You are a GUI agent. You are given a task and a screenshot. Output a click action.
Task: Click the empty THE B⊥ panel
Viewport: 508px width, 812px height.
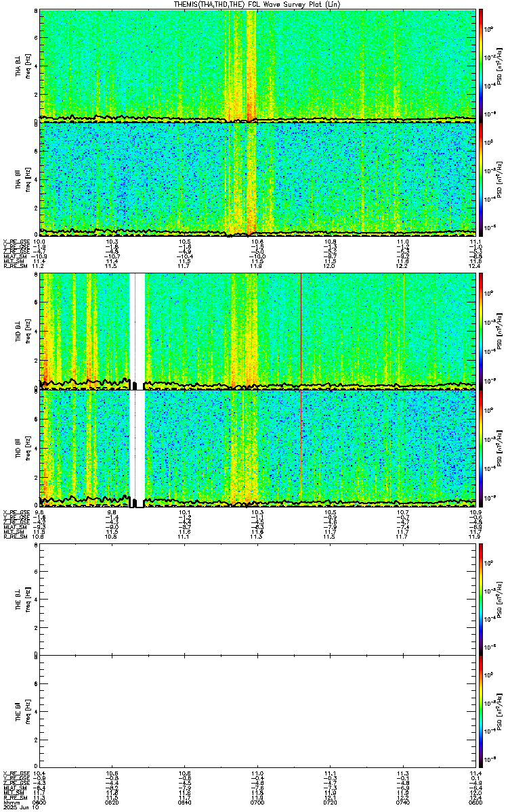click(x=257, y=599)
